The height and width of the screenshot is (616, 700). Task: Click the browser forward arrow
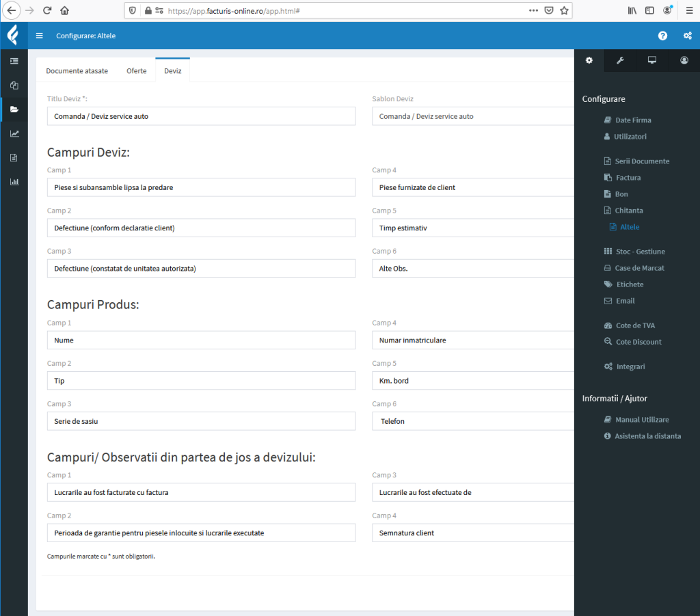pos(29,10)
